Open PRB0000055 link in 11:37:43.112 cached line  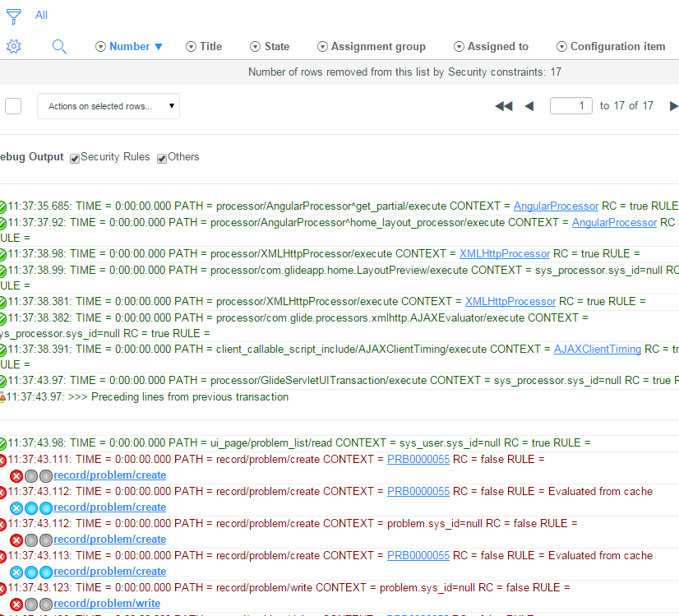418,491
